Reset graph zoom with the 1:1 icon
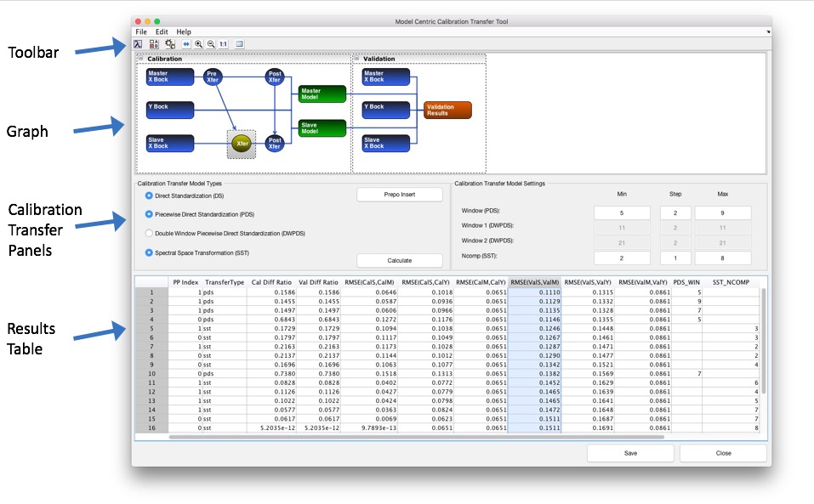 [x=223, y=43]
